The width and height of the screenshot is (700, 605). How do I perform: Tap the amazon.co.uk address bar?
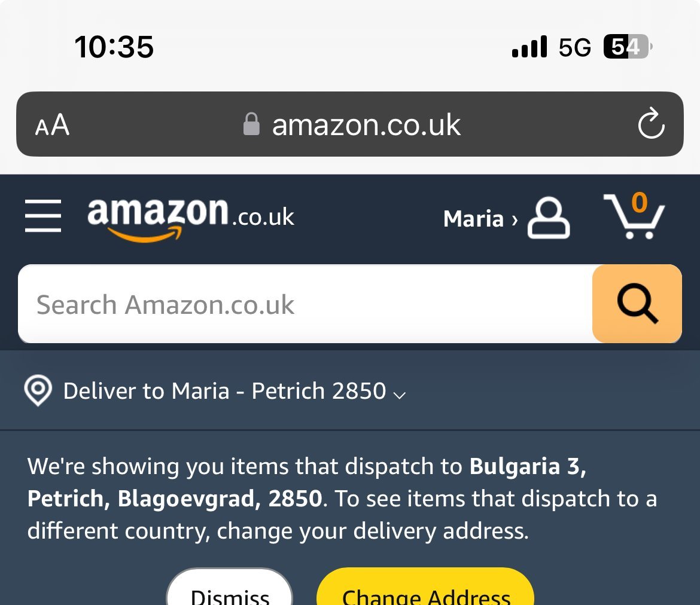click(350, 124)
